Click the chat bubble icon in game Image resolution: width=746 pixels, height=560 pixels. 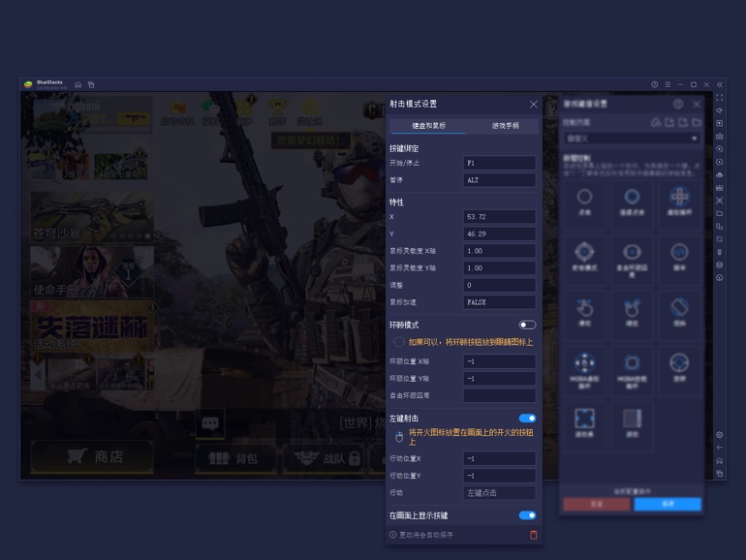210,423
